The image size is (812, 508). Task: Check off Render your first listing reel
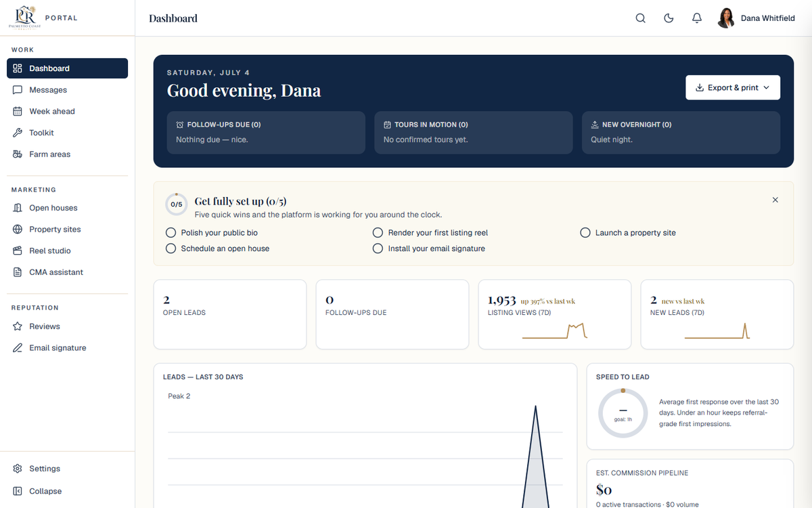[x=378, y=232]
